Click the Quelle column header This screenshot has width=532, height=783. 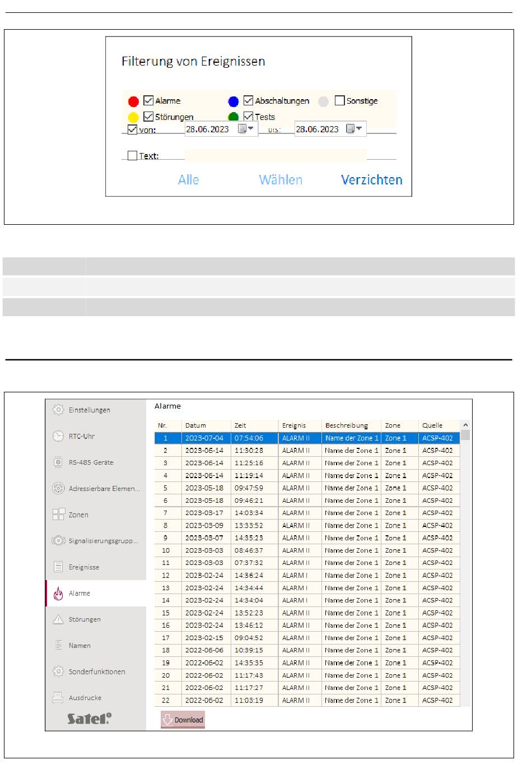tap(439, 425)
